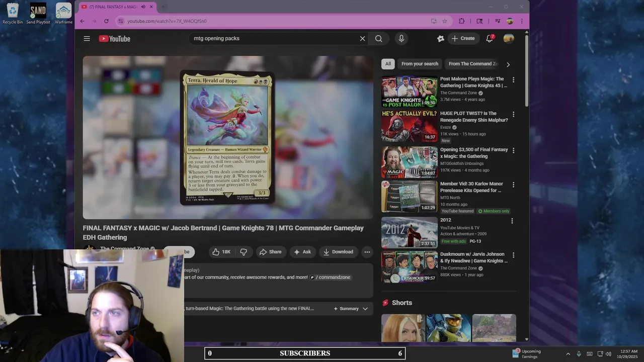Open Post Malone Plays Magic thumbnail
The height and width of the screenshot is (362, 644).
(409, 92)
